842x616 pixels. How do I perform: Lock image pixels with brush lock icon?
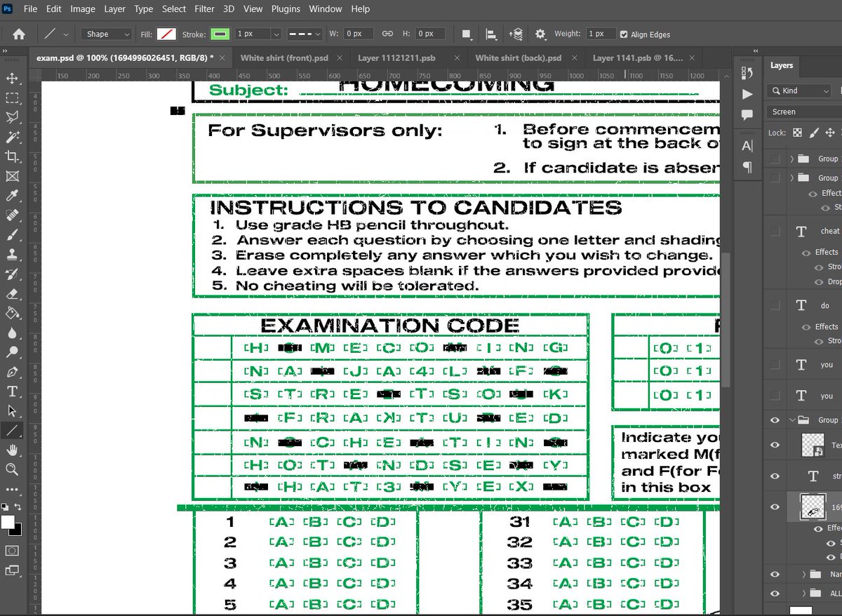click(x=814, y=132)
